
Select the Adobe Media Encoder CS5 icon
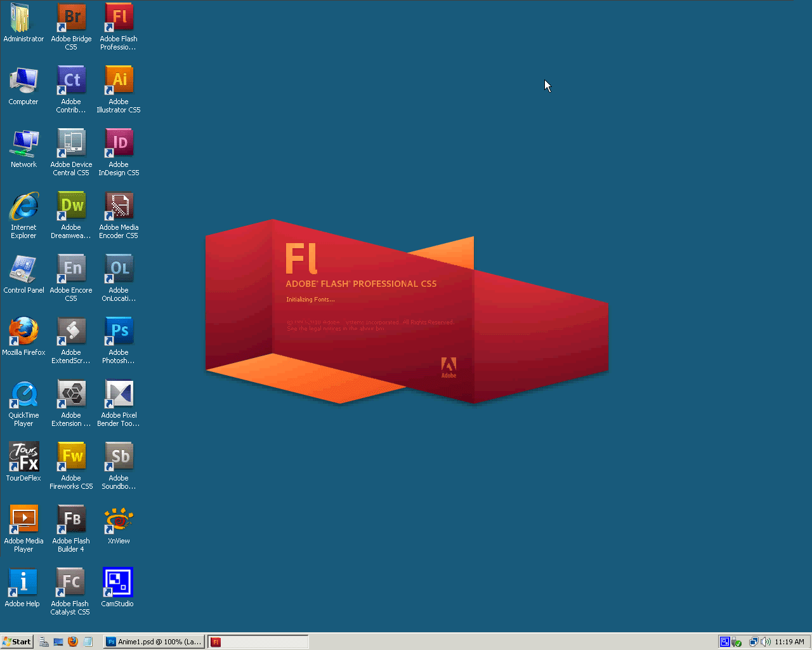(119, 216)
